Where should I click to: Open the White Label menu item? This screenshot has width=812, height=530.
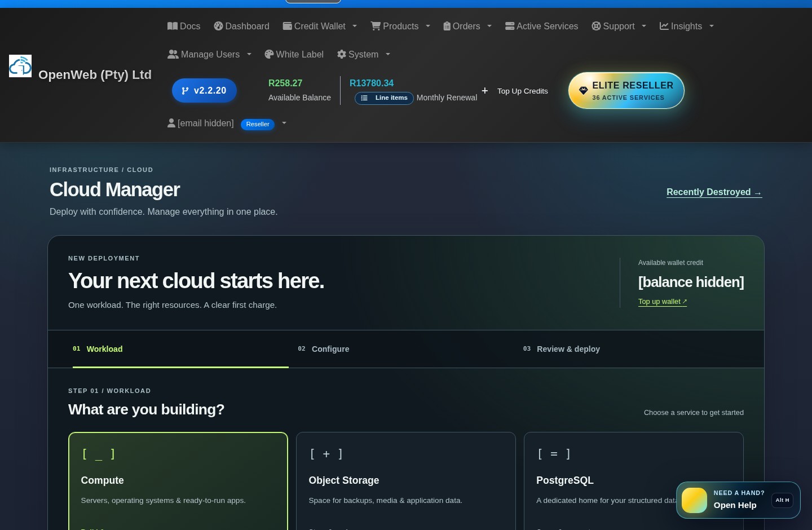pos(294,54)
